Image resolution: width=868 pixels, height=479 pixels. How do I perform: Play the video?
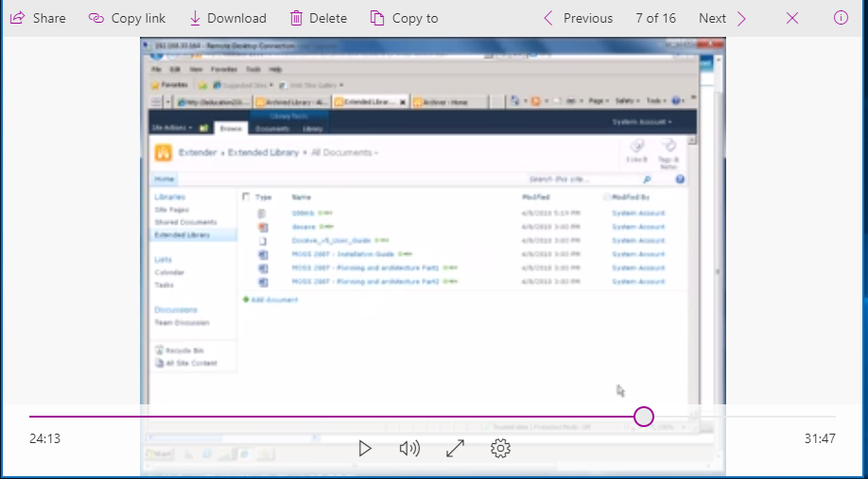(x=364, y=449)
